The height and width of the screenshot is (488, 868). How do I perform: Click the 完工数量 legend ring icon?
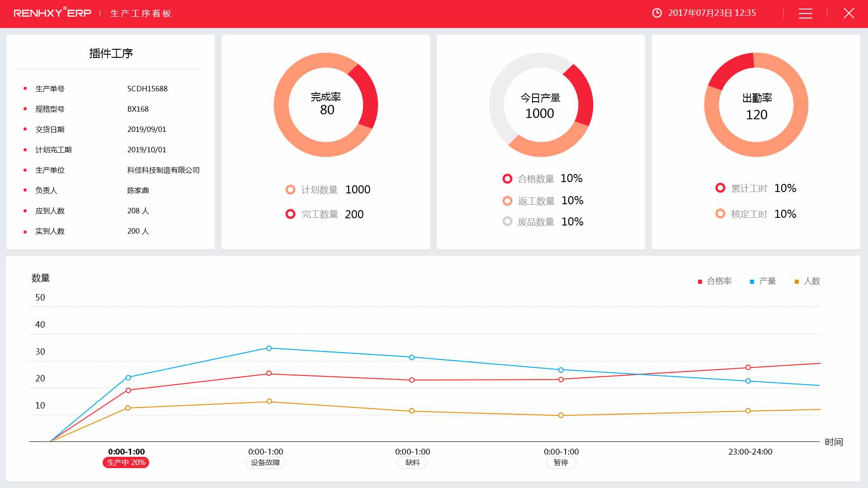(x=290, y=214)
